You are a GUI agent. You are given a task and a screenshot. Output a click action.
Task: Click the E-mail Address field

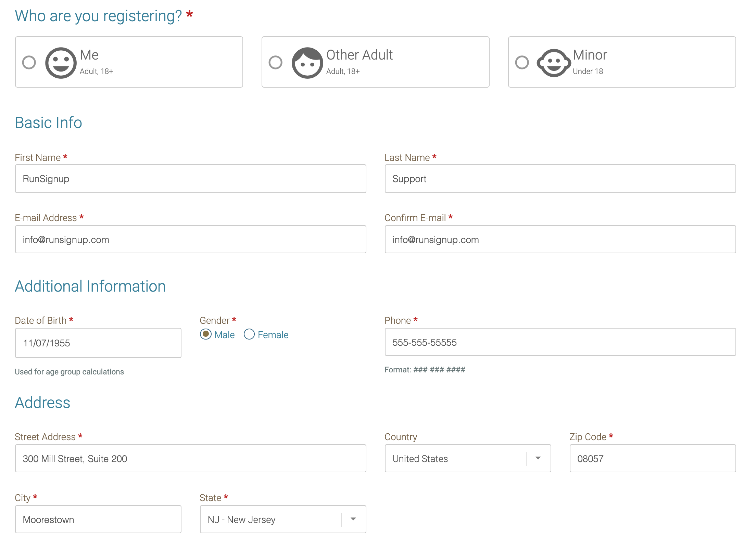[x=190, y=239]
